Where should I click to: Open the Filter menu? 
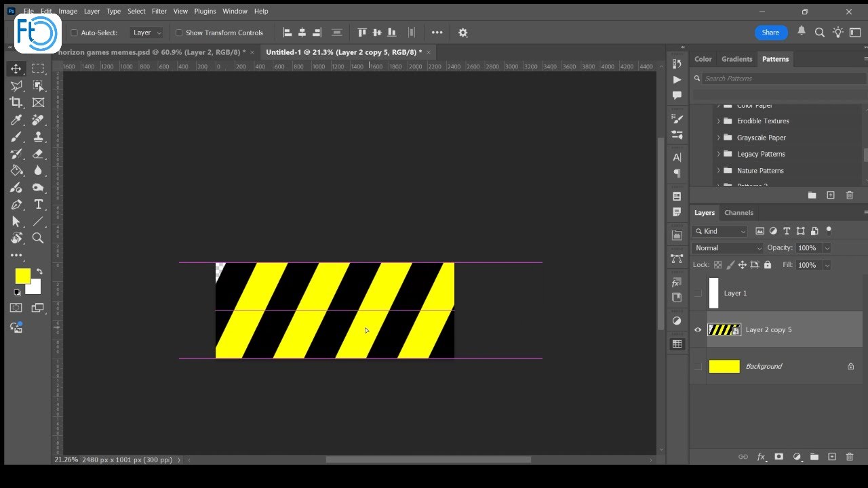159,11
